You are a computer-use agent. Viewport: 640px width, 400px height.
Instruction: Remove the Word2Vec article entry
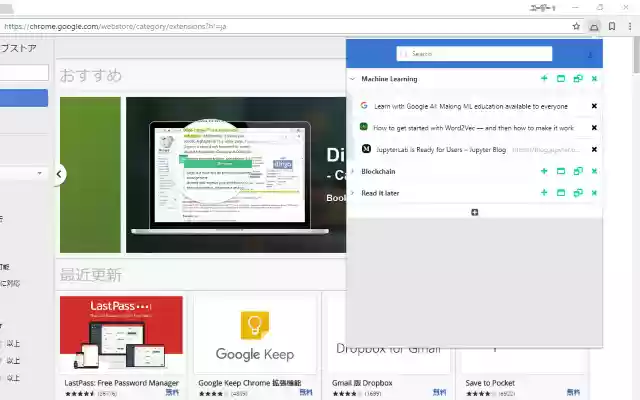pos(594,128)
